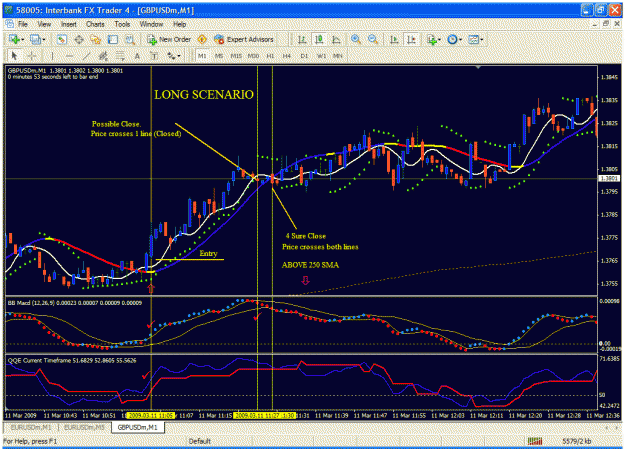Open the Insert menu

click(69, 24)
